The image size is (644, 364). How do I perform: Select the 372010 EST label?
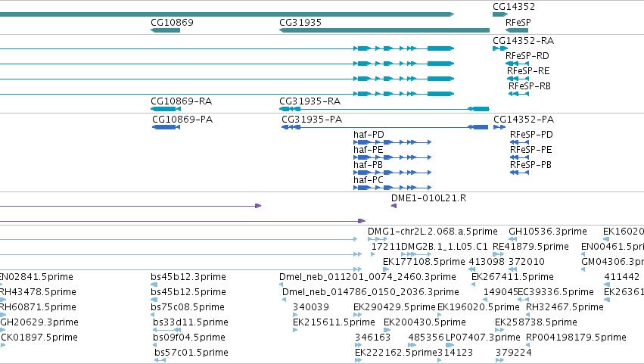(x=527, y=262)
